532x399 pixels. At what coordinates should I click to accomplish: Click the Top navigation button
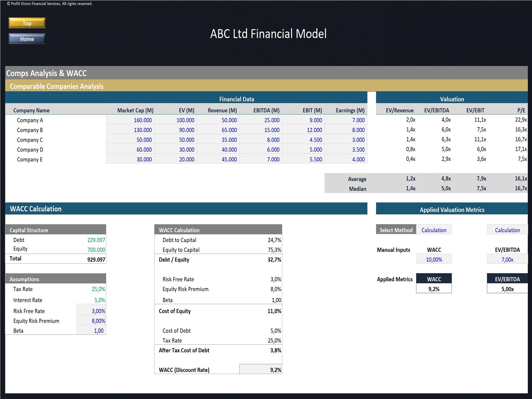click(27, 23)
